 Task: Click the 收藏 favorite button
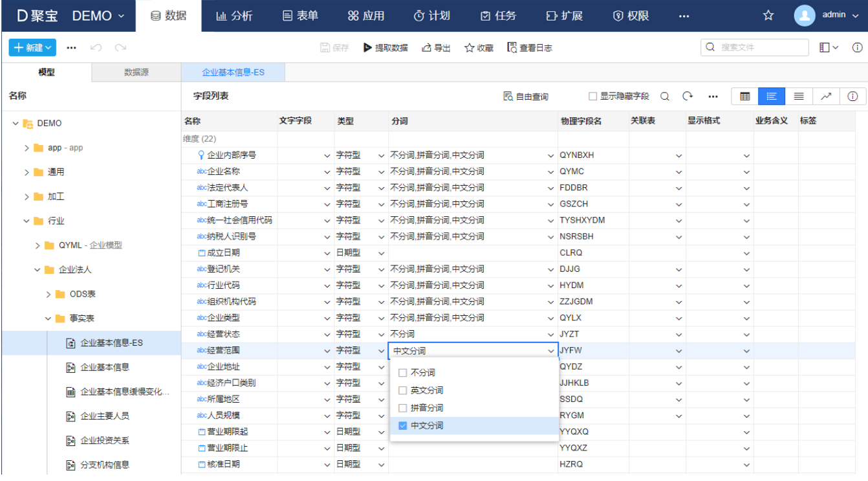pyautogui.click(x=479, y=47)
